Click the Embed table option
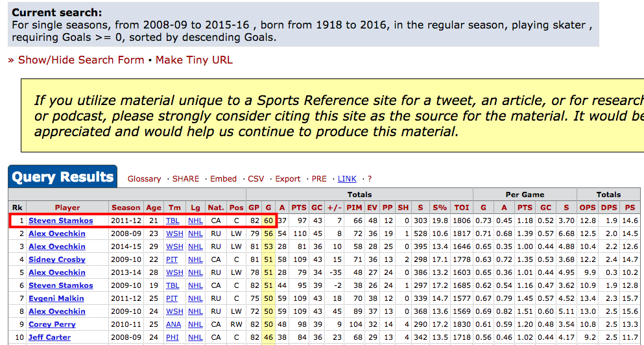This screenshot has width=644, height=345. point(224,179)
